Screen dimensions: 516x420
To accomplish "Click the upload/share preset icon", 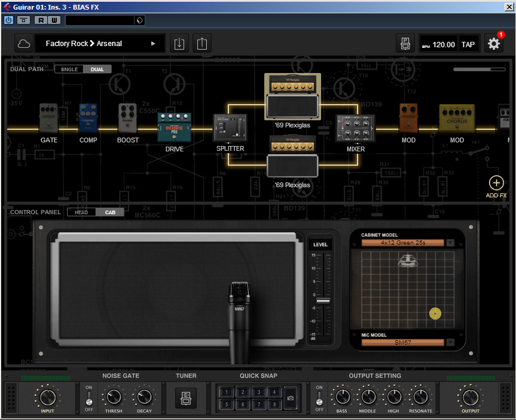I will click(202, 44).
